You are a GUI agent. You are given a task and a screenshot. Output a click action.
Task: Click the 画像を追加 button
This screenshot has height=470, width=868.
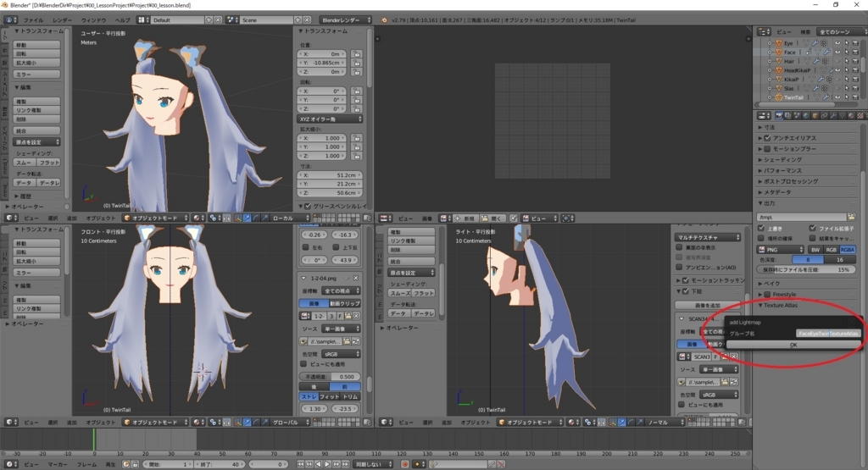(x=707, y=305)
